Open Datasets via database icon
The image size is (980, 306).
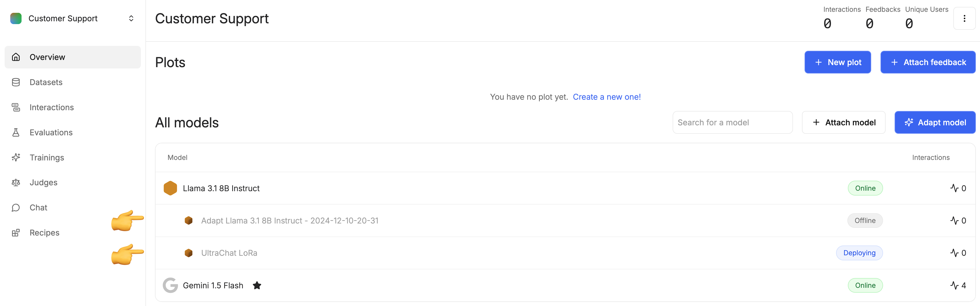pyautogui.click(x=16, y=82)
